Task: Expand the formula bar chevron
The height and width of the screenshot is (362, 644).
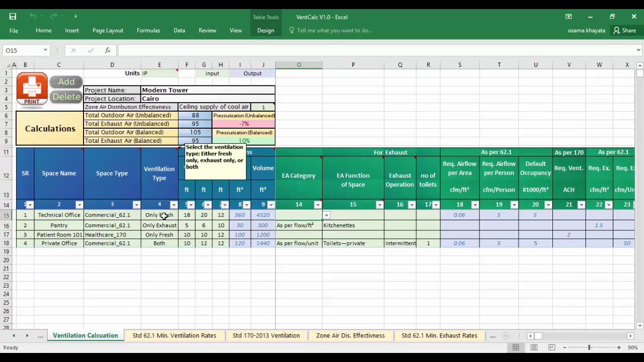Action: tap(638, 50)
